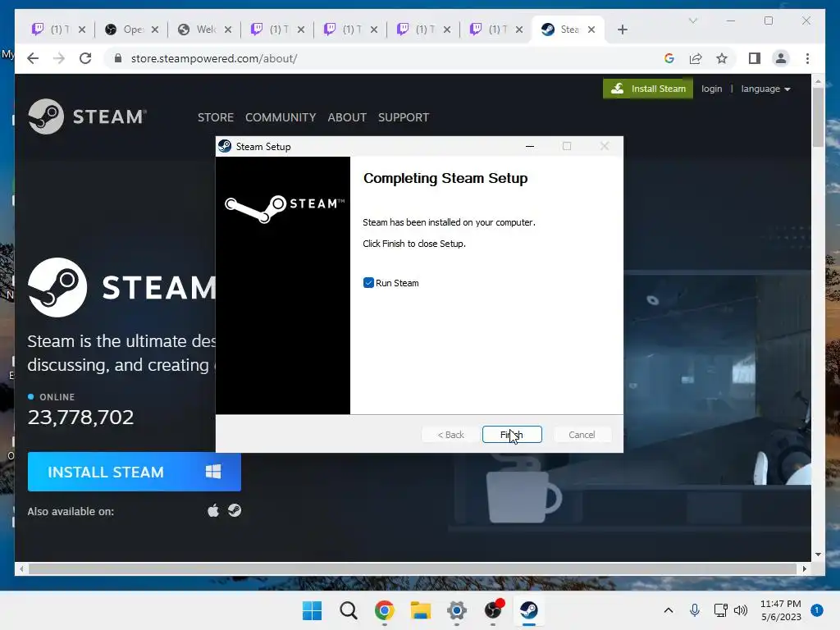Click the vertical page scrollbar
The height and width of the screenshot is (630, 840).
(818, 116)
